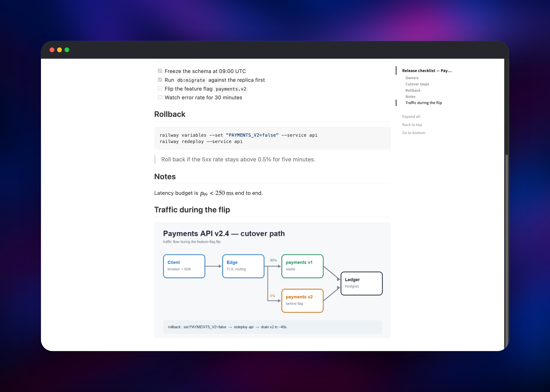Click the 5% label in diagram
Image resolution: width=550 pixels, height=392 pixels.
[x=272, y=296]
